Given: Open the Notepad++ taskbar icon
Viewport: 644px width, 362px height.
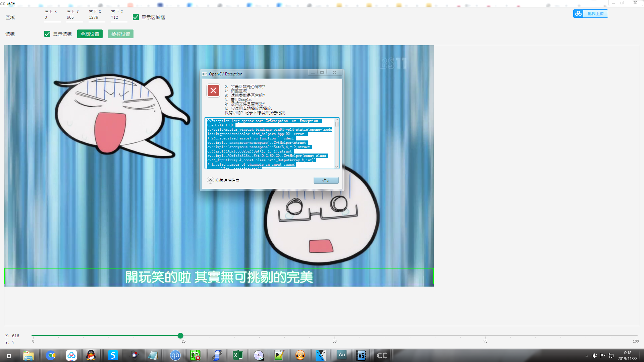Looking at the screenshot, I should [279, 355].
